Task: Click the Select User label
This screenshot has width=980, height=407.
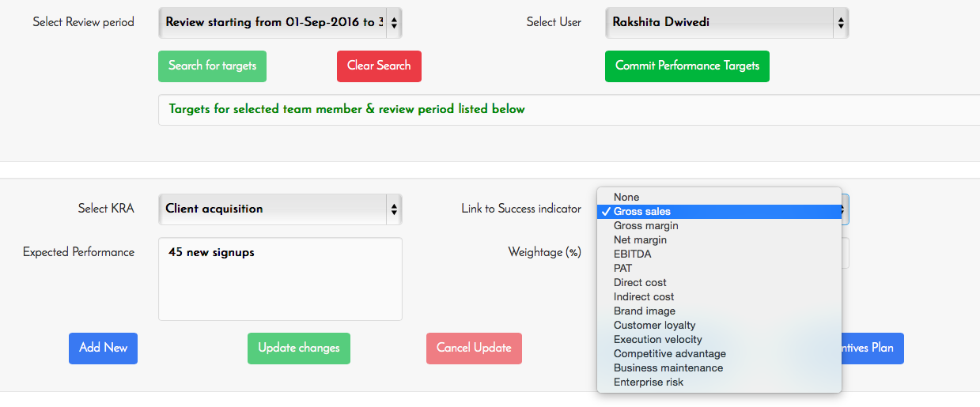Action: (554, 23)
